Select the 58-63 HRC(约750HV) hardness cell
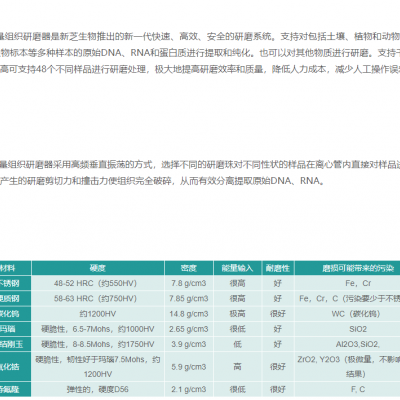This screenshot has height=400, width=400. pyautogui.click(x=98, y=298)
